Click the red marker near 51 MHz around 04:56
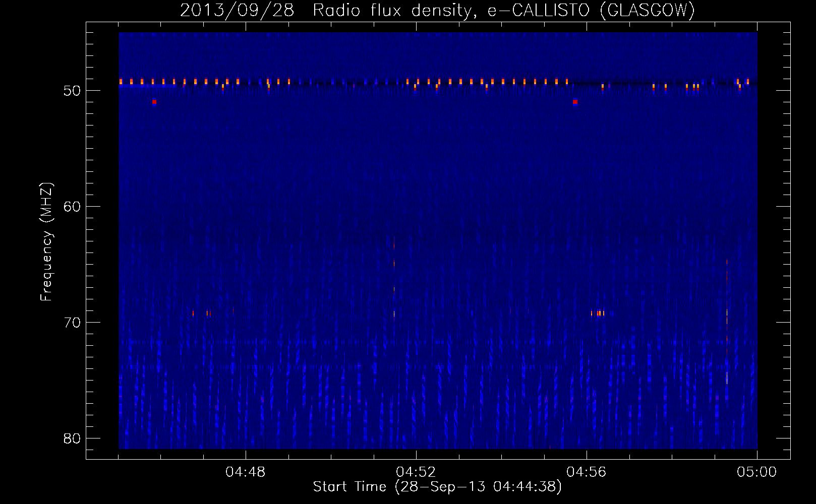This screenshot has width=816, height=504. pyautogui.click(x=575, y=102)
